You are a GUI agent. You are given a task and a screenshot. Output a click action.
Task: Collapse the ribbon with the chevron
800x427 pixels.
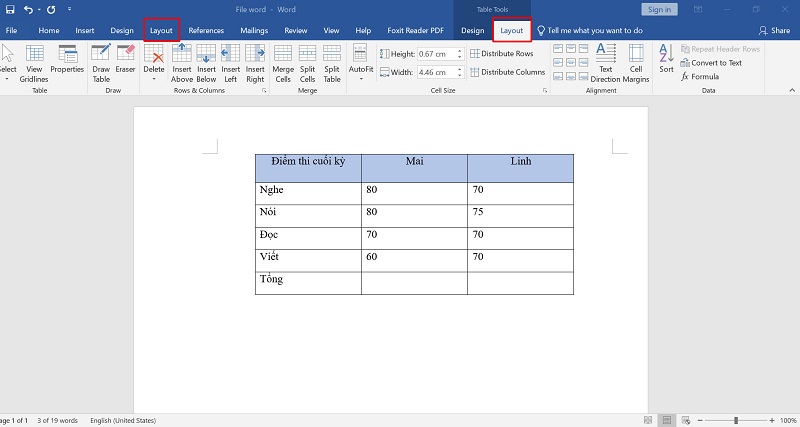(792, 90)
